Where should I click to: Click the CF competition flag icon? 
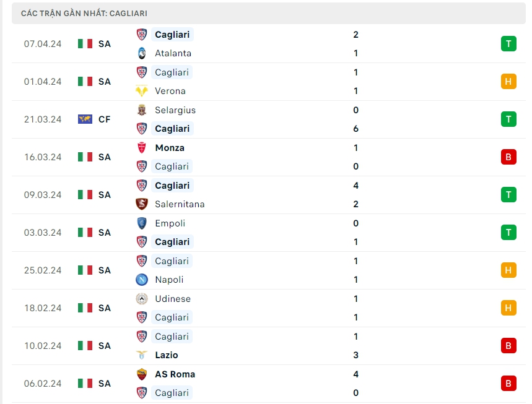click(x=85, y=119)
